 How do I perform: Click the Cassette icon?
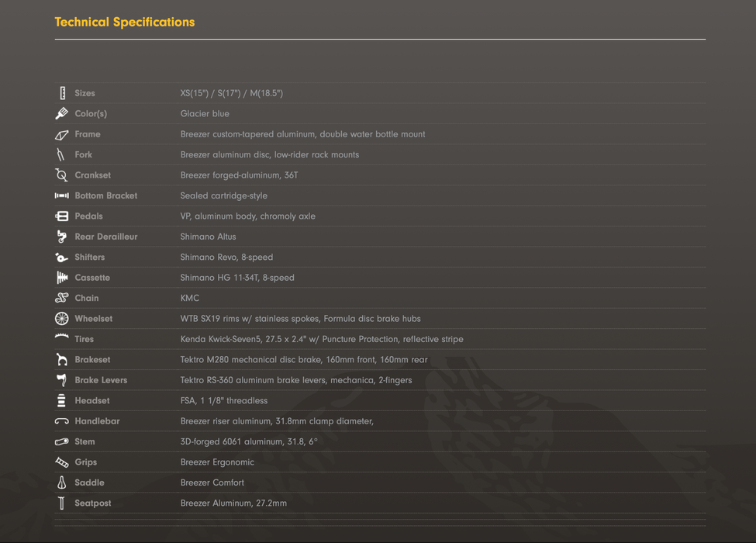62,278
